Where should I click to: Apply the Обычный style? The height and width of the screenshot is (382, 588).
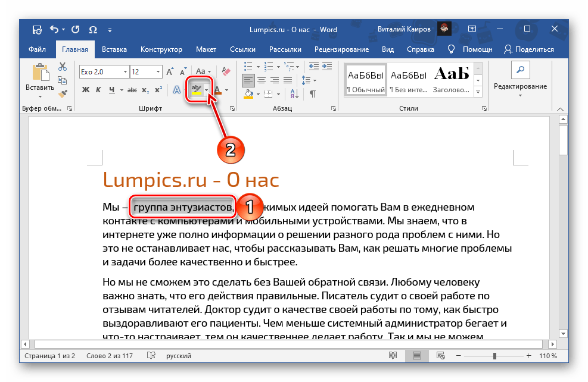tap(366, 80)
